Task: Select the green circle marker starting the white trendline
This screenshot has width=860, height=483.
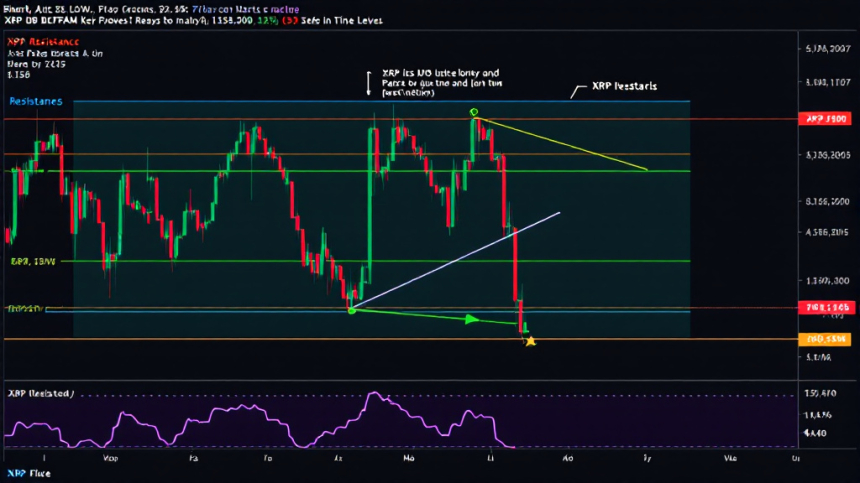Action: point(352,311)
